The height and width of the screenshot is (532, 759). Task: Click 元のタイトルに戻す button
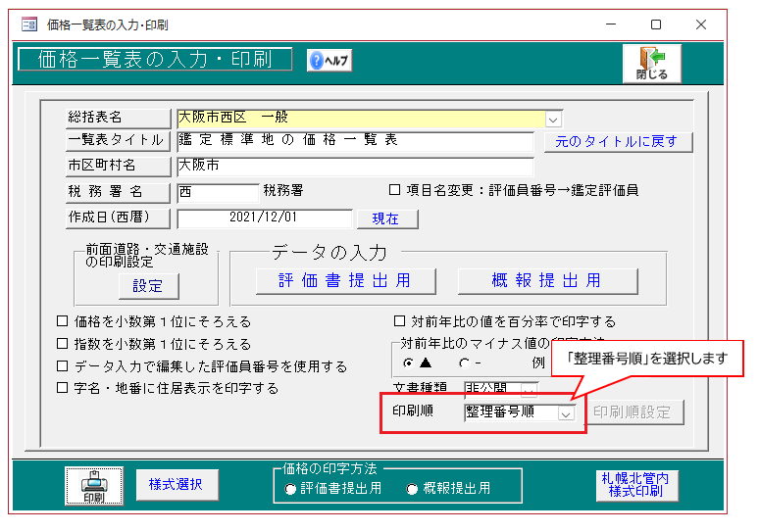pos(616,141)
